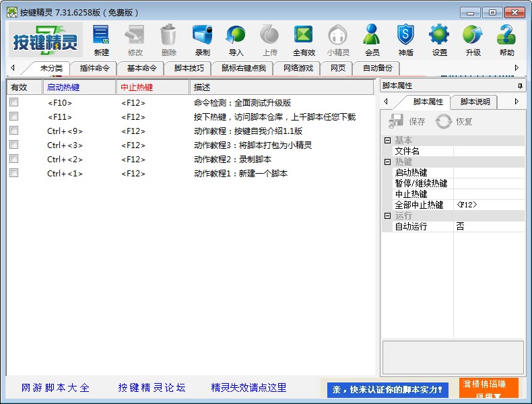
Task: Select row 动作教程1：新建一个脚本
Action: click(191, 173)
